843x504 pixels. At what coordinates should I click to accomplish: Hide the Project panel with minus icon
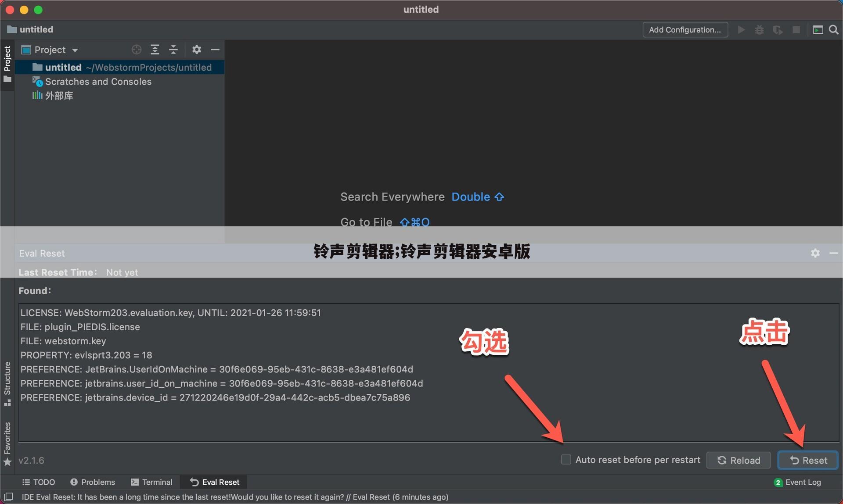point(215,50)
